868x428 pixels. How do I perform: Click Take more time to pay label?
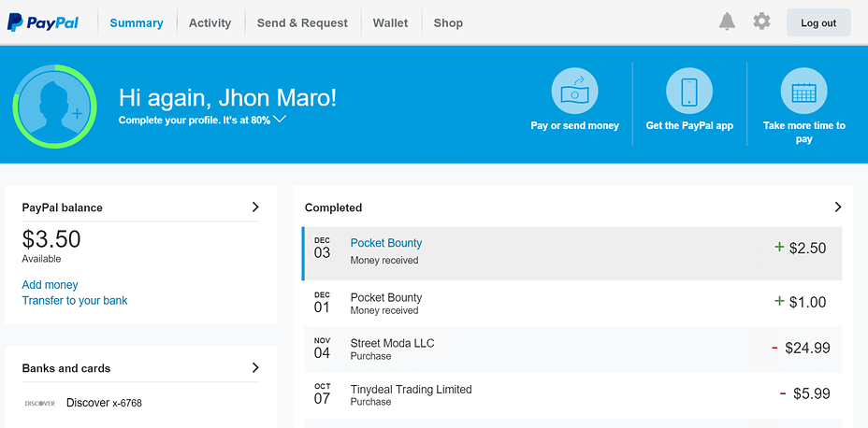(x=803, y=132)
